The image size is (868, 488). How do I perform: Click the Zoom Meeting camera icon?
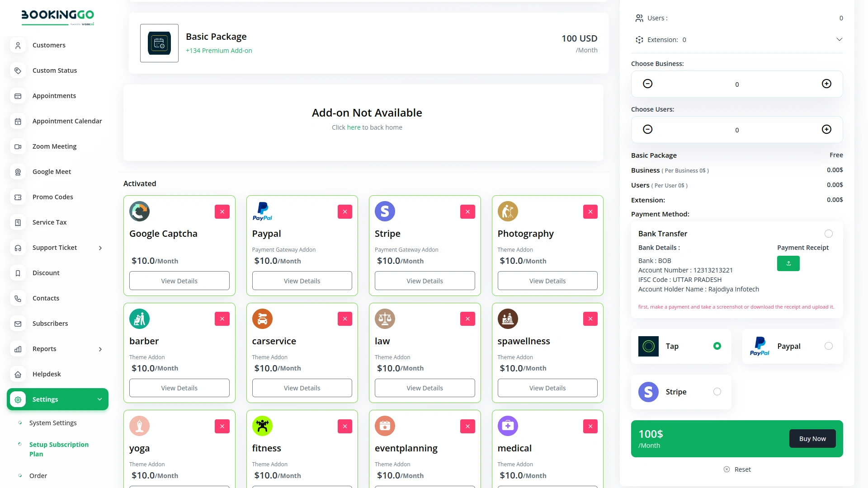pos(18,146)
